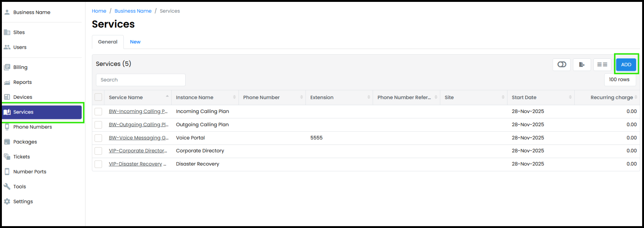Viewport: 644px width, 228px height.
Task: Click the Start Date sort arrows
Action: (570, 97)
